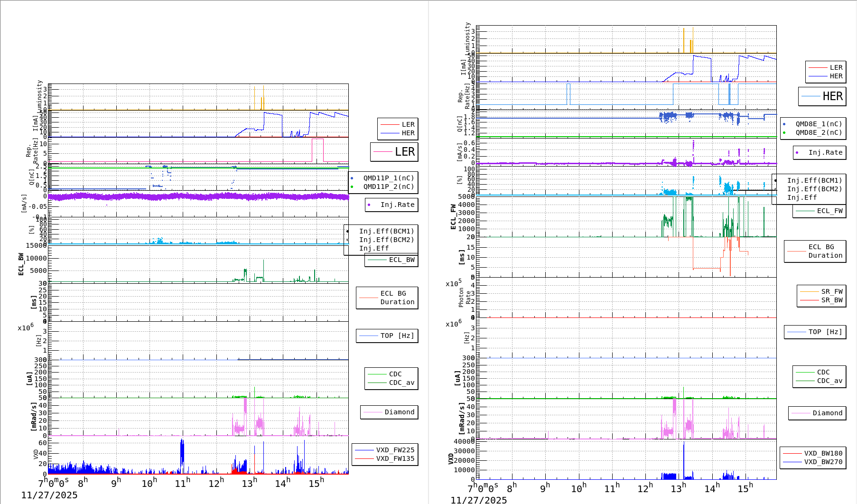Viewport: 857px width, 504px height.
Task: Select QMD8E_2(nC) legend entry
Action: pyautogui.click(x=818, y=132)
